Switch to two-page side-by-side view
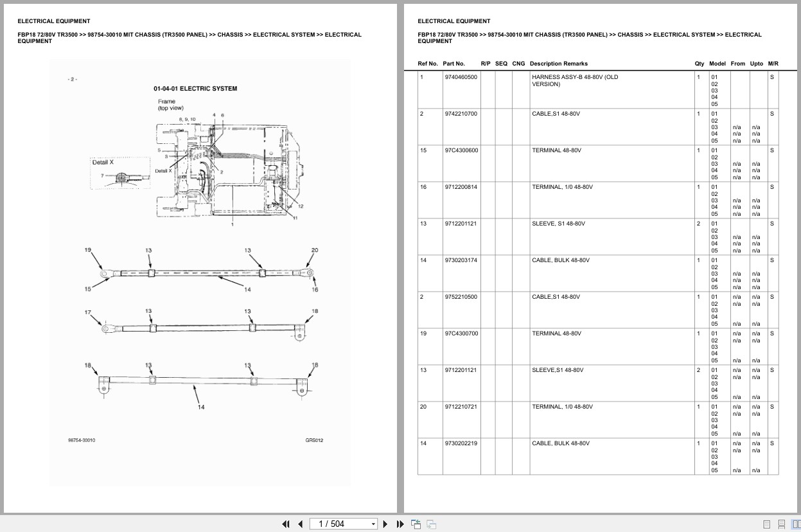801x532 pixels. point(795,524)
